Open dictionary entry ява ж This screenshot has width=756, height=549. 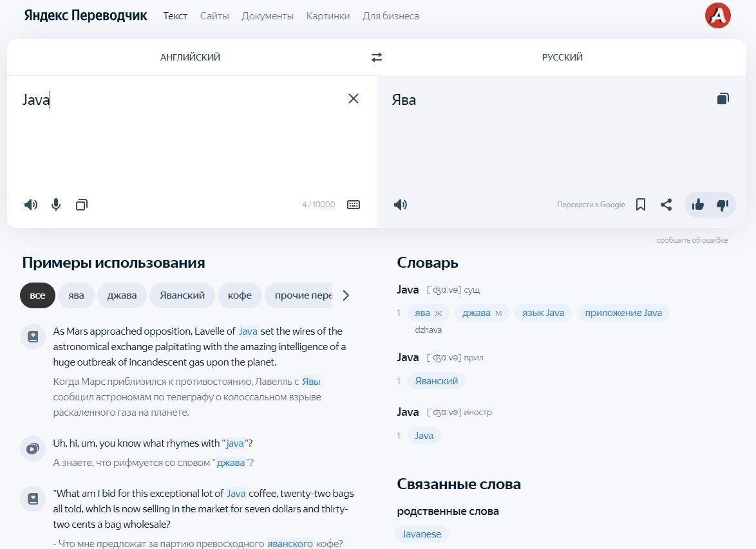pos(428,313)
